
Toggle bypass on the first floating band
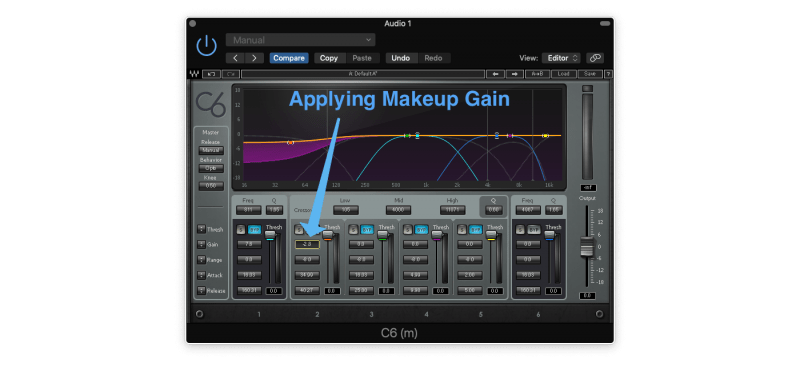(255, 230)
